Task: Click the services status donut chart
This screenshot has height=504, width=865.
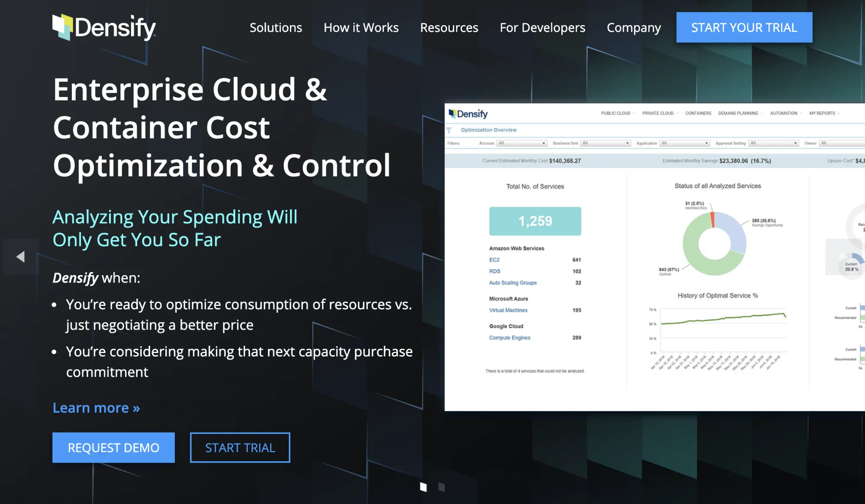Action: pyautogui.click(x=714, y=244)
